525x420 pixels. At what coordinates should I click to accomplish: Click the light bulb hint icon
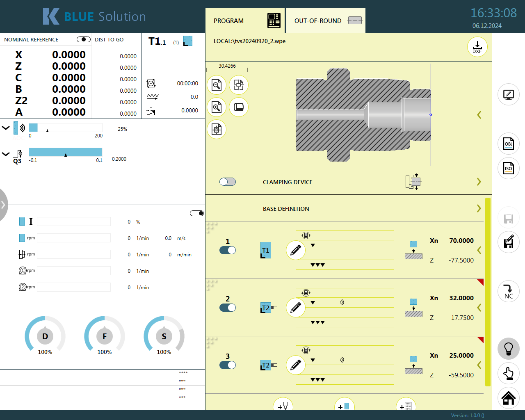click(508, 349)
